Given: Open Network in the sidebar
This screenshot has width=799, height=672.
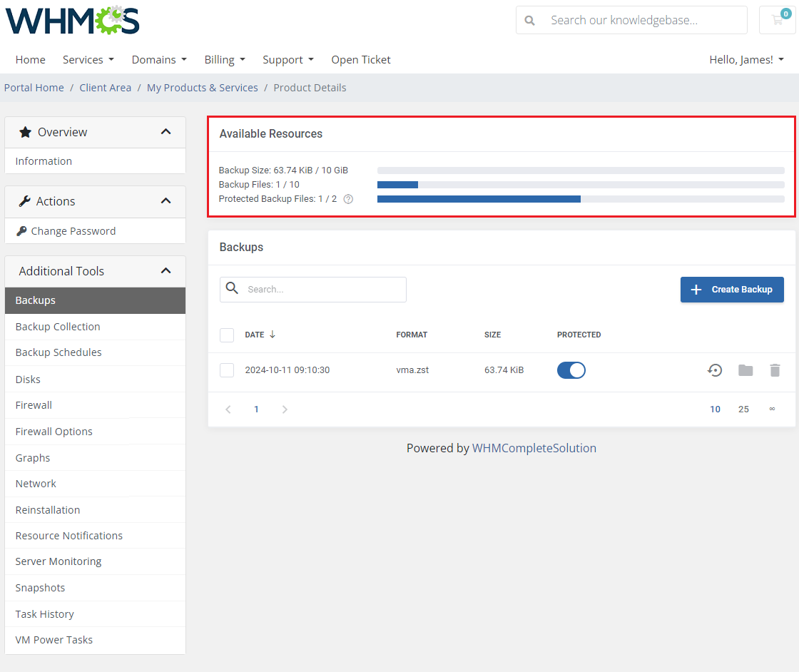Looking at the screenshot, I should click(x=96, y=484).
